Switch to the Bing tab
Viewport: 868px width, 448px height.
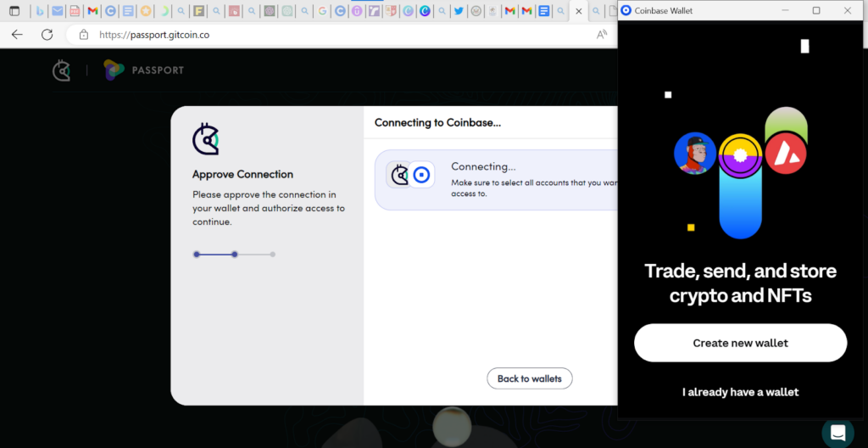pyautogui.click(x=40, y=10)
